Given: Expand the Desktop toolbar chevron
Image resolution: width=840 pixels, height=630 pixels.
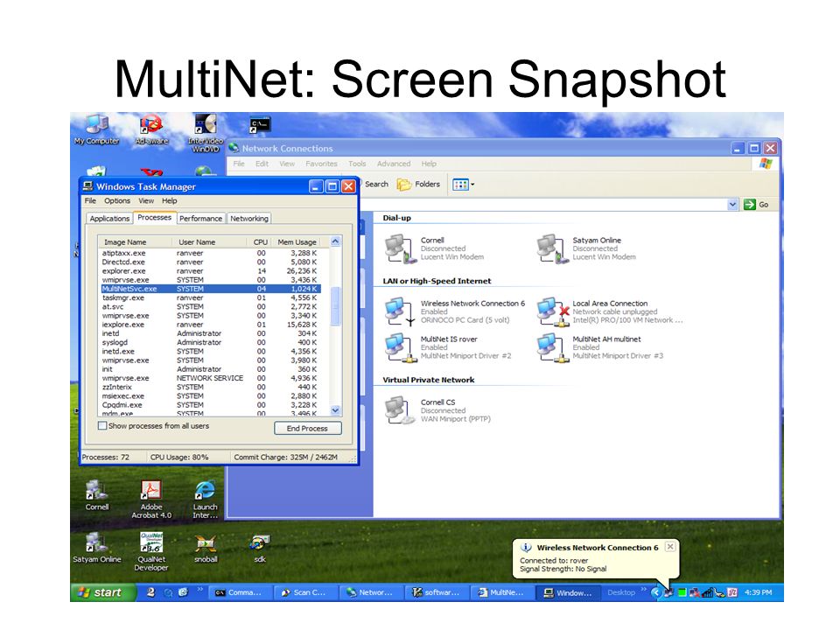Looking at the screenshot, I should point(643,590).
